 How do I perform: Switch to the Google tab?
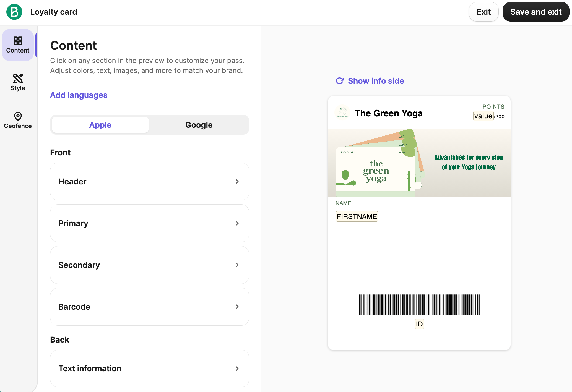pos(199,125)
